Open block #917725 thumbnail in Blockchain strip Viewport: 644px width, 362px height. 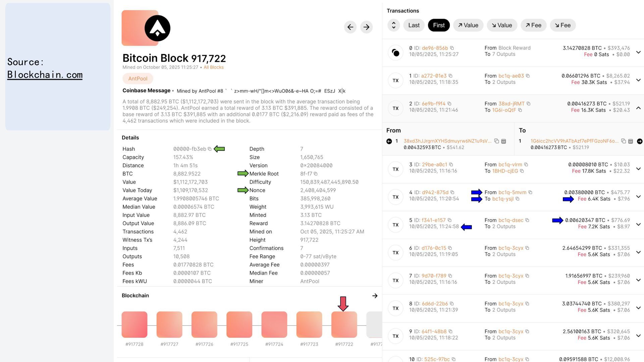click(239, 324)
